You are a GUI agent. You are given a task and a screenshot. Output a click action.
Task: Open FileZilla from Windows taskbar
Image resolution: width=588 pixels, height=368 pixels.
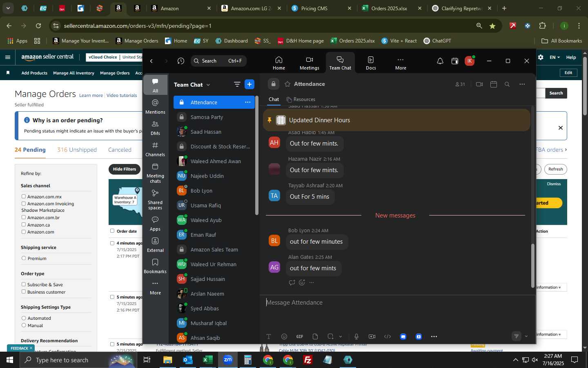(x=308, y=360)
